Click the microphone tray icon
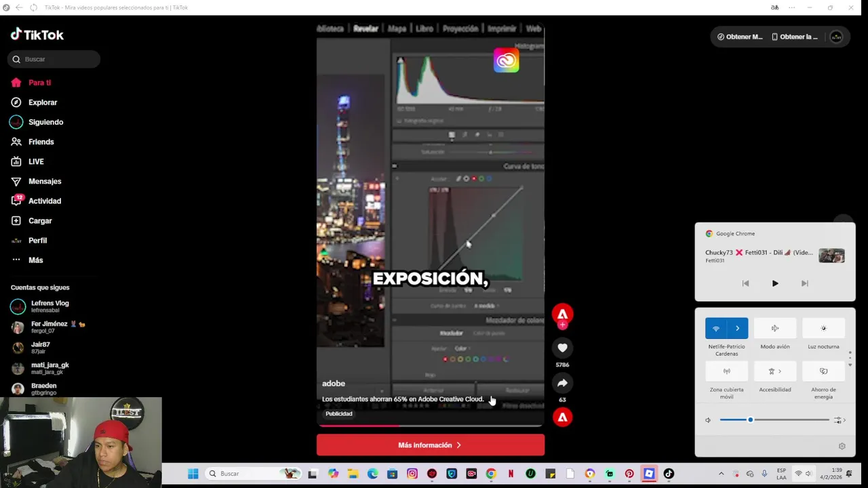Image resolution: width=868 pixels, height=488 pixels. click(764, 474)
